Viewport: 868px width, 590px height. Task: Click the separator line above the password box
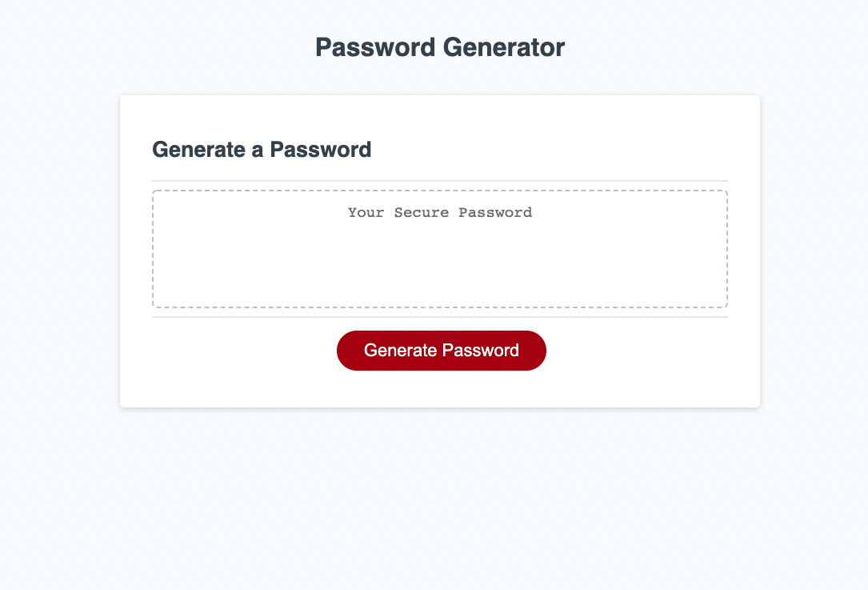(440, 179)
